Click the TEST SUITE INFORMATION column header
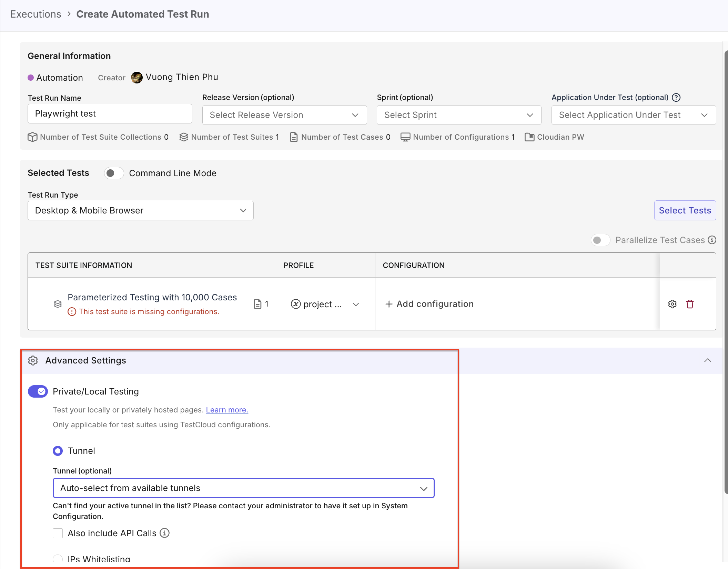Screen dimensions: 728x569 [84, 265]
